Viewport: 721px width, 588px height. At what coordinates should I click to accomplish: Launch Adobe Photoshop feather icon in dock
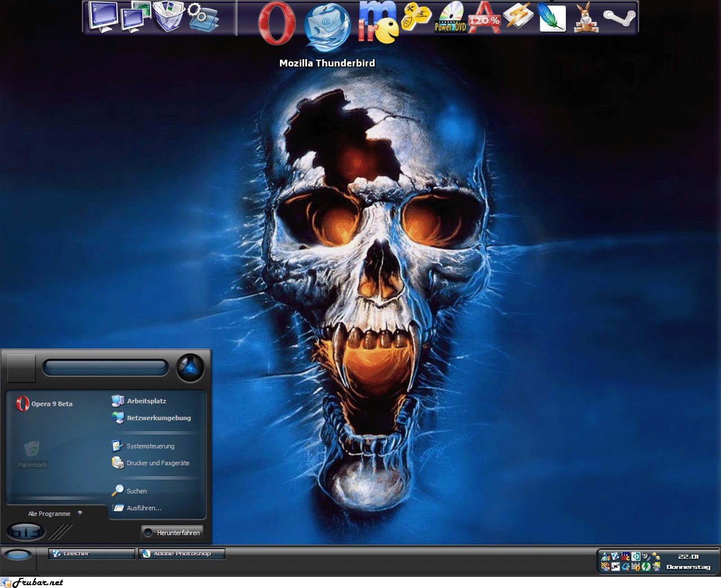point(552,17)
